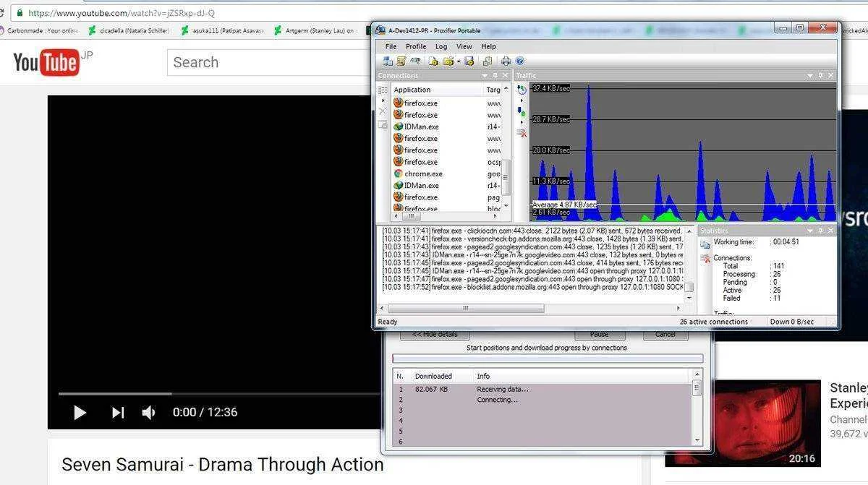Toggle auto-hide pin on Connections panel
The height and width of the screenshot is (485, 868).
point(495,75)
